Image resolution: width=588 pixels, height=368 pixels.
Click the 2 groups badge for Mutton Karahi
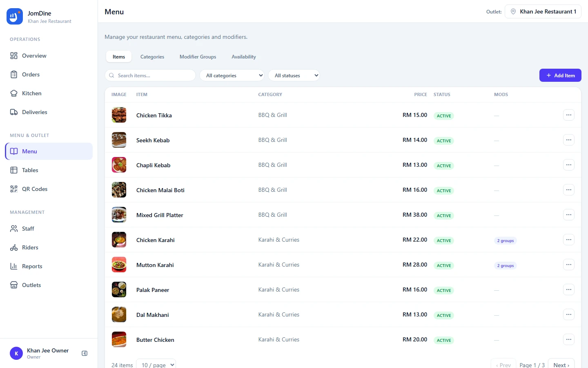[x=506, y=266]
